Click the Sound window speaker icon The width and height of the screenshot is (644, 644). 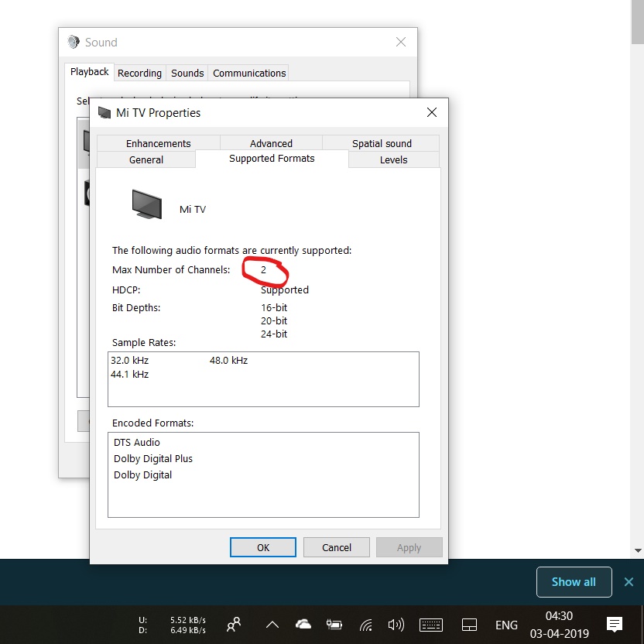coord(74,42)
